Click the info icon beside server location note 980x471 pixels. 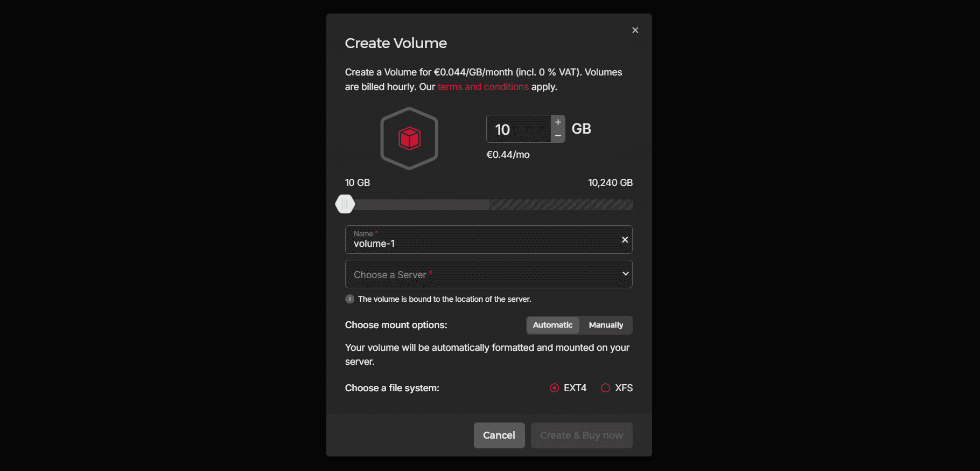pos(350,299)
